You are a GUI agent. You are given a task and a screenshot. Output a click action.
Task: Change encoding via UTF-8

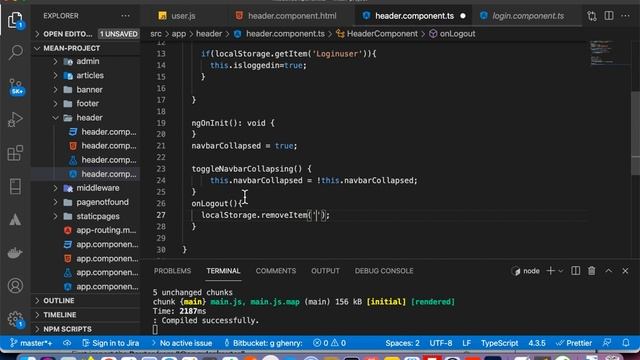click(x=440, y=343)
